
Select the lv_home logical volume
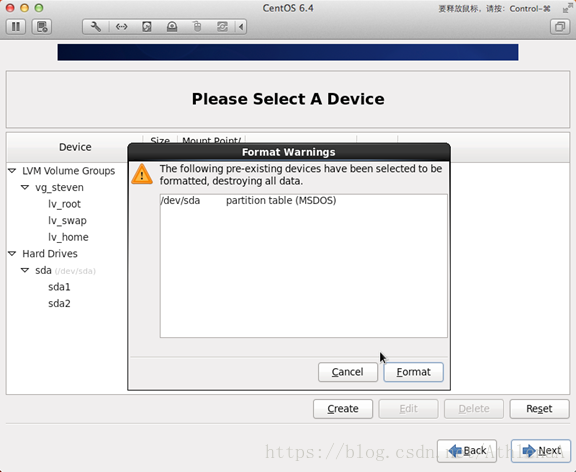click(68, 237)
